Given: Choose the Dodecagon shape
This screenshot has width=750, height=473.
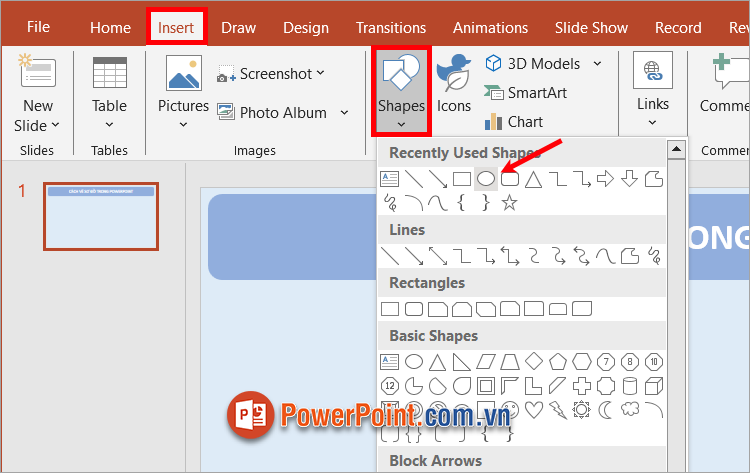Looking at the screenshot, I should tap(390, 385).
